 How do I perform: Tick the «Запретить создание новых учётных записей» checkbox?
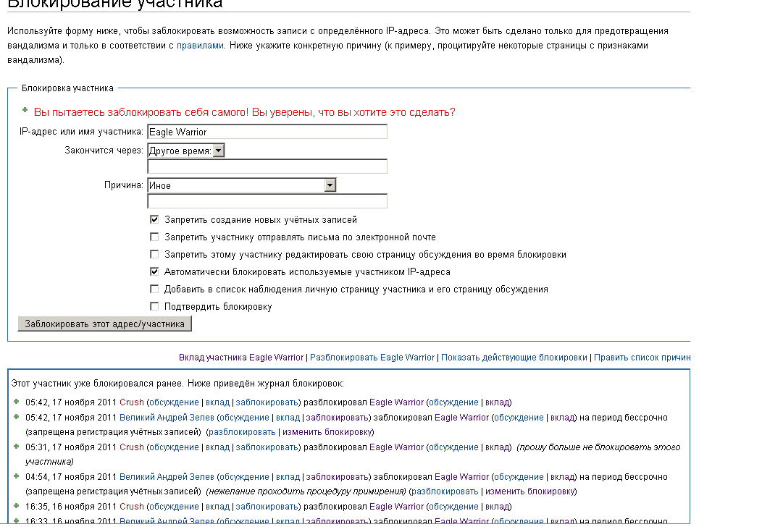tap(154, 219)
